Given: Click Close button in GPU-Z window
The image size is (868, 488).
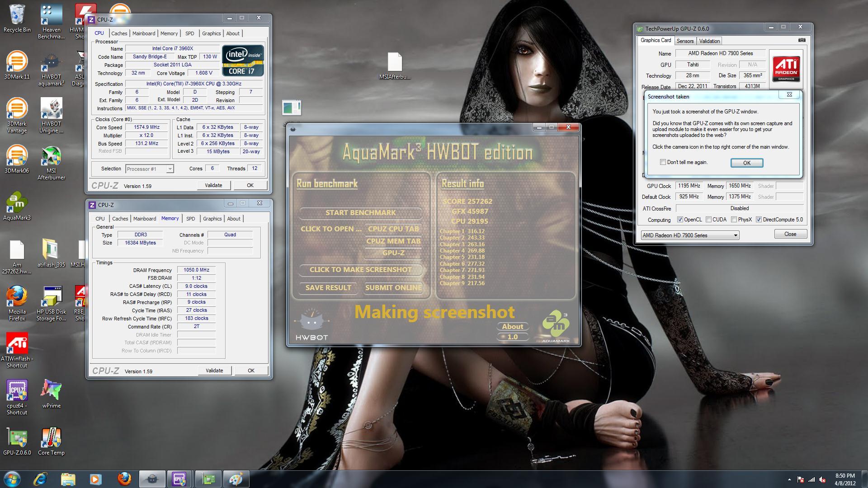Looking at the screenshot, I should click(x=790, y=234).
